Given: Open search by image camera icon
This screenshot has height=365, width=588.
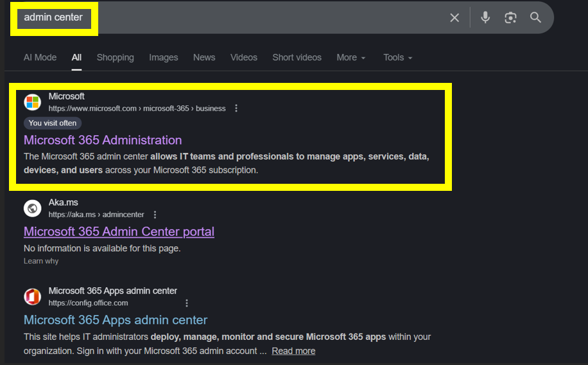Looking at the screenshot, I should click(510, 18).
